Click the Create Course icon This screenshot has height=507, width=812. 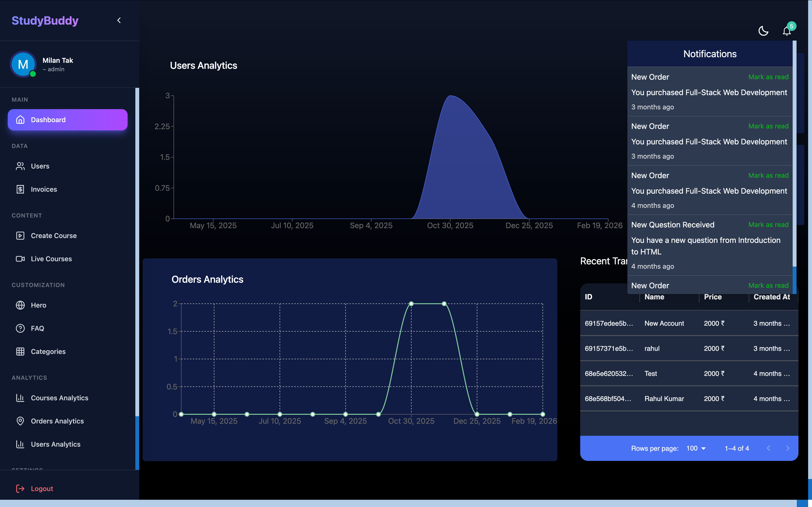click(x=20, y=235)
